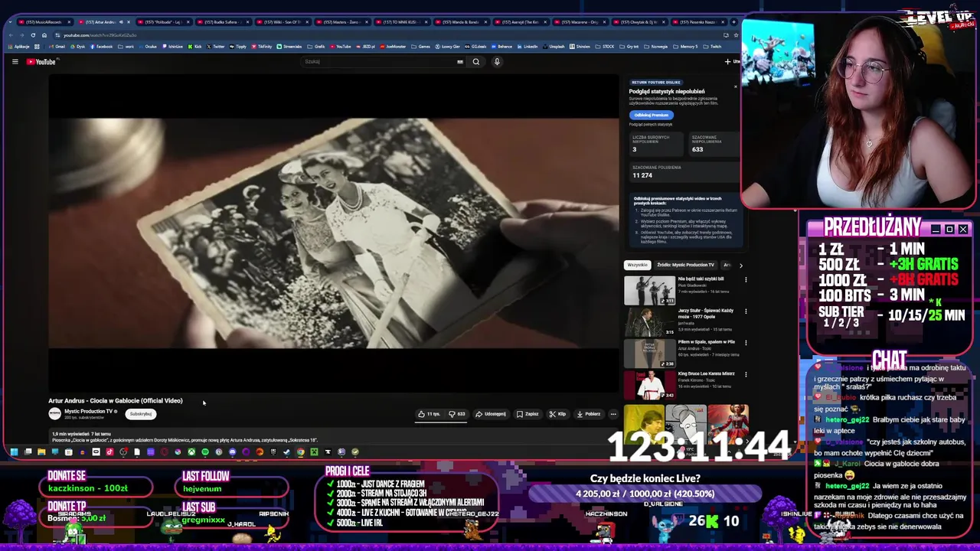Expand the video description box

click(333, 437)
